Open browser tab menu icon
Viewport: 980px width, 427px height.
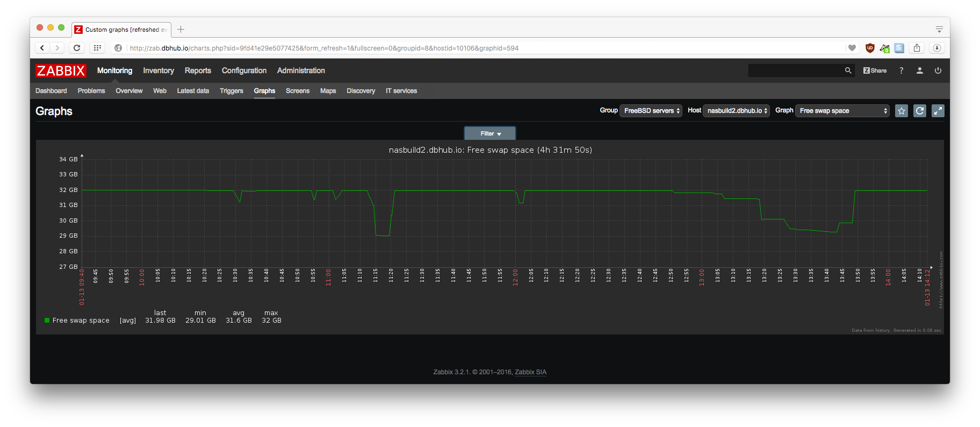pyautogui.click(x=939, y=30)
